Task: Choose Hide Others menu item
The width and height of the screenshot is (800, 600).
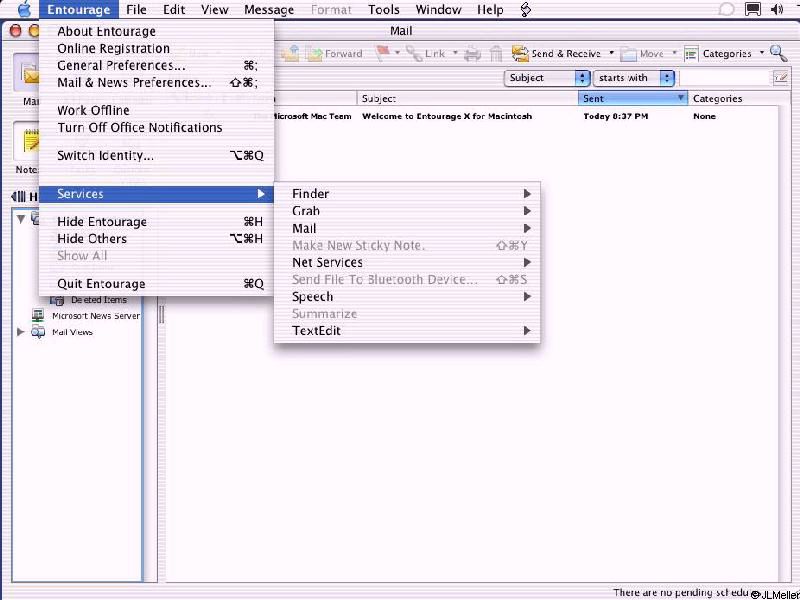Action: tap(157, 239)
